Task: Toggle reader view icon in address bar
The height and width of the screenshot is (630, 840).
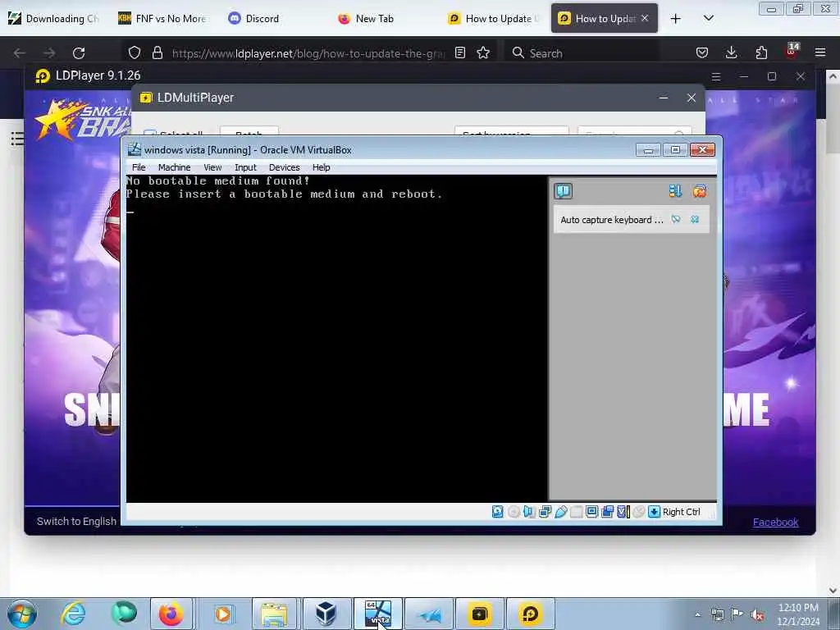Action: [459, 52]
